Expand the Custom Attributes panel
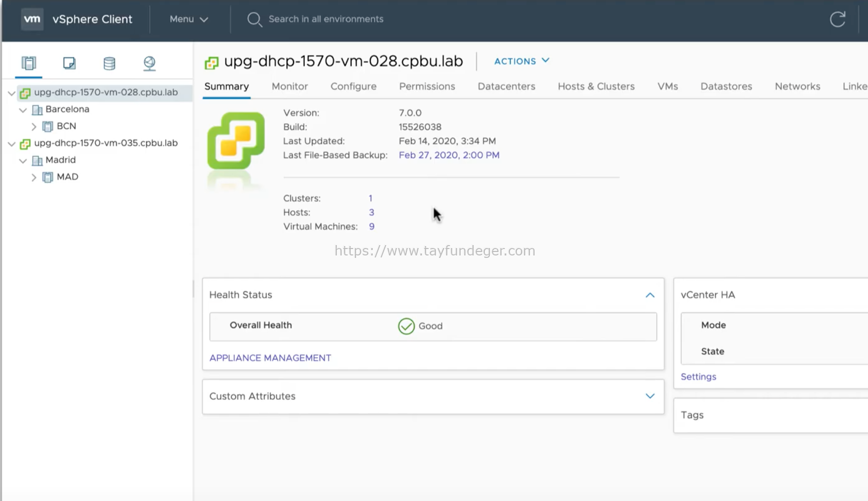 [650, 396]
